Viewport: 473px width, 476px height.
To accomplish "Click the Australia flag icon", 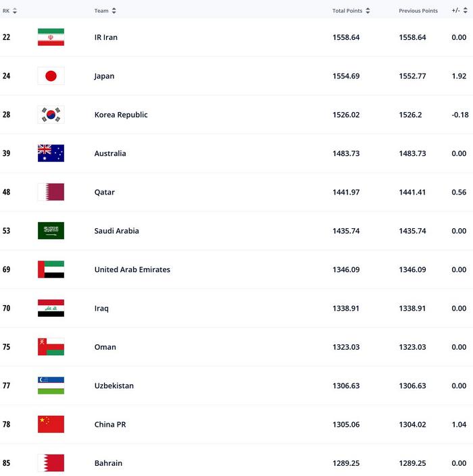I will pyautogui.click(x=51, y=153).
